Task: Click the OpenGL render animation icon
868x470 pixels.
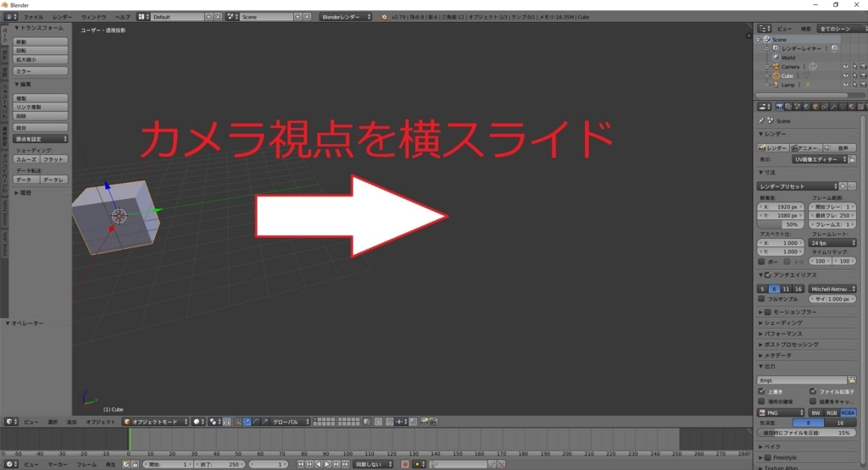Action: coord(433,422)
